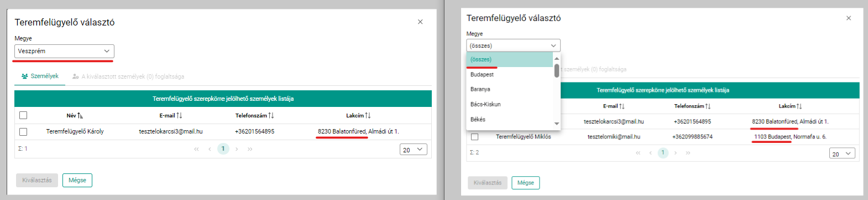Switch to the Személyek tab

pyautogui.click(x=40, y=76)
